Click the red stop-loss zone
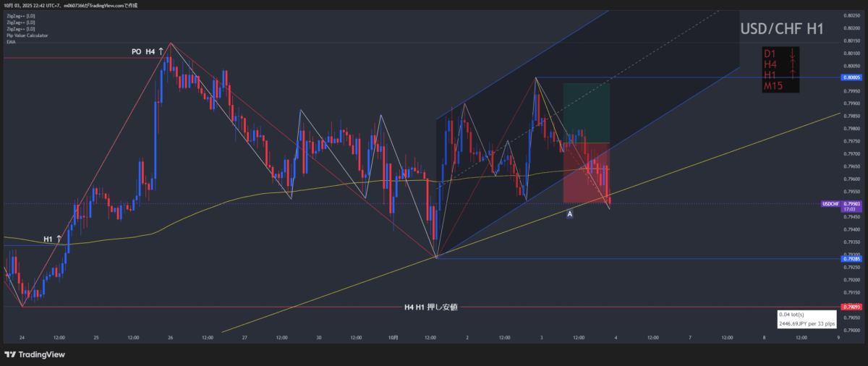The image size is (868, 366). [587, 172]
